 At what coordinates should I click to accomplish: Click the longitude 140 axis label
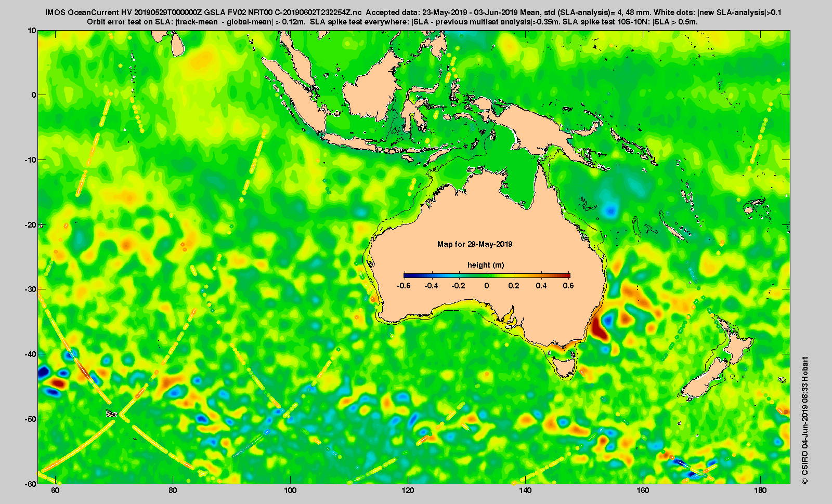pyautogui.click(x=525, y=490)
